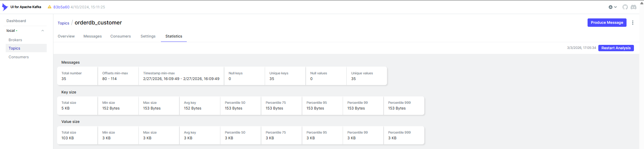644x149 pixels.
Task: Switch to the Overview tab
Action: pos(66,36)
